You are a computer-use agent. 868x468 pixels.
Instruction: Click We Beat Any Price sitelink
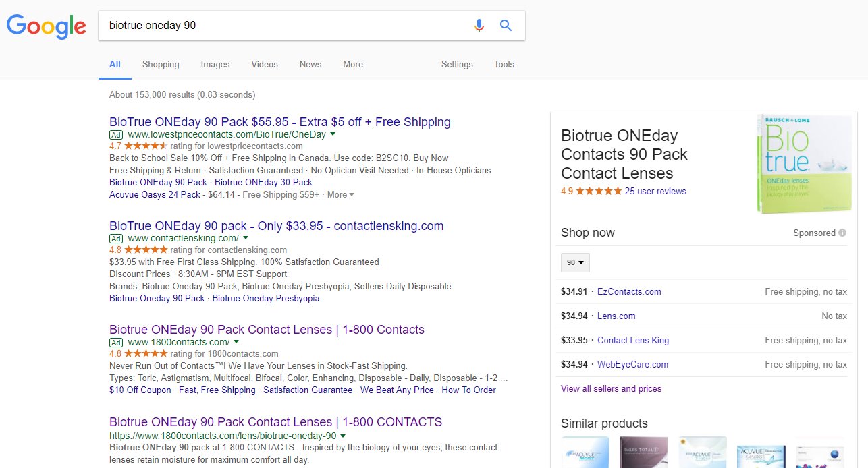click(x=397, y=390)
